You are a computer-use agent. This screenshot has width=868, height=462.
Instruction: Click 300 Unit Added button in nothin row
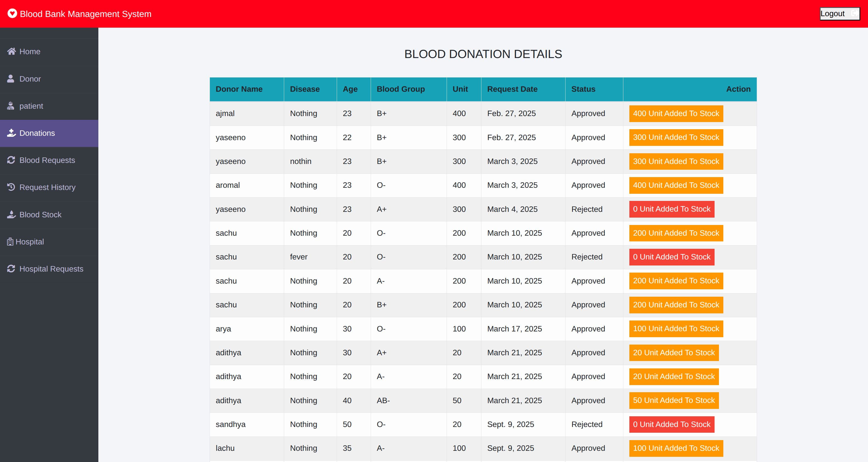(x=676, y=161)
